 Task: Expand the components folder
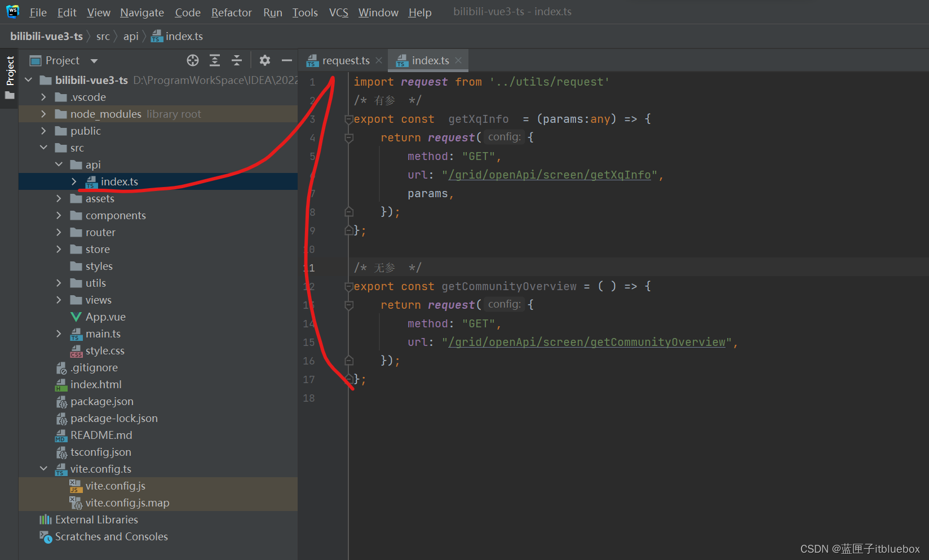(59, 215)
